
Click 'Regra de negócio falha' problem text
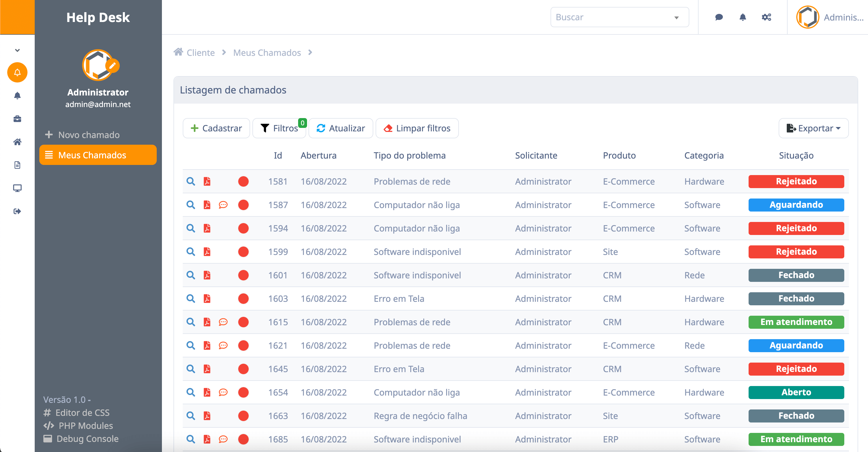[420, 416]
